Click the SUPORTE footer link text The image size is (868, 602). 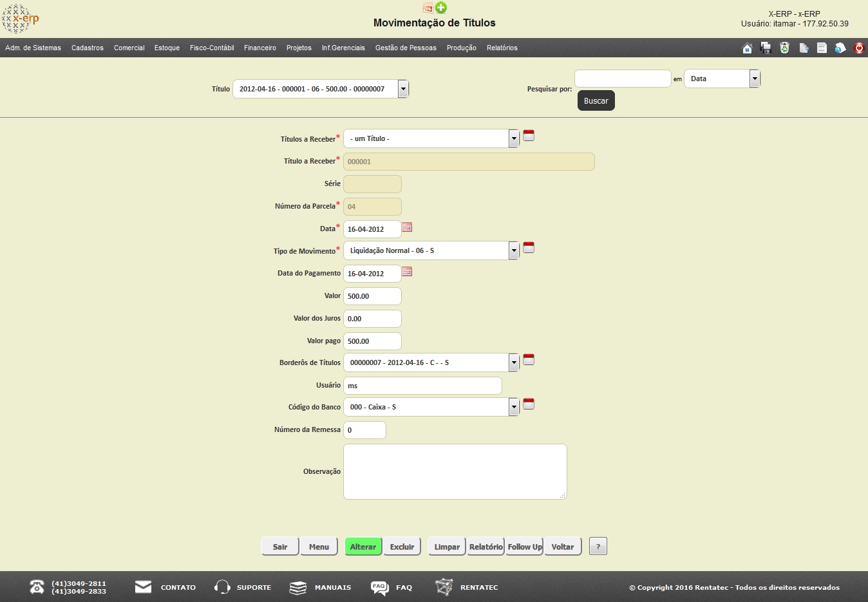click(254, 587)
